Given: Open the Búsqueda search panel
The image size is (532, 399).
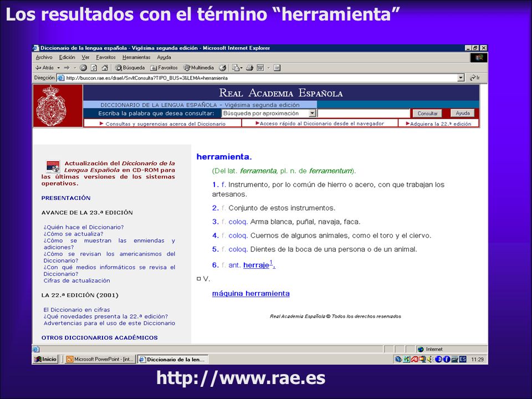Looking at the screenshot, I should tap(130, 68).
